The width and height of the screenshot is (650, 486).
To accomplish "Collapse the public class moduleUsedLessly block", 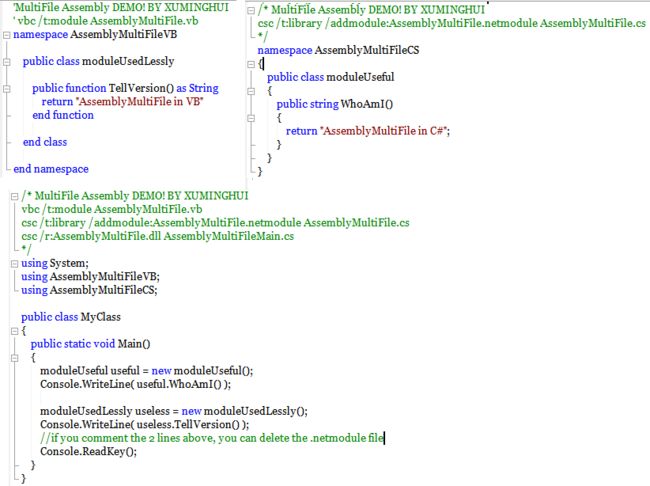I will [7, 62].
